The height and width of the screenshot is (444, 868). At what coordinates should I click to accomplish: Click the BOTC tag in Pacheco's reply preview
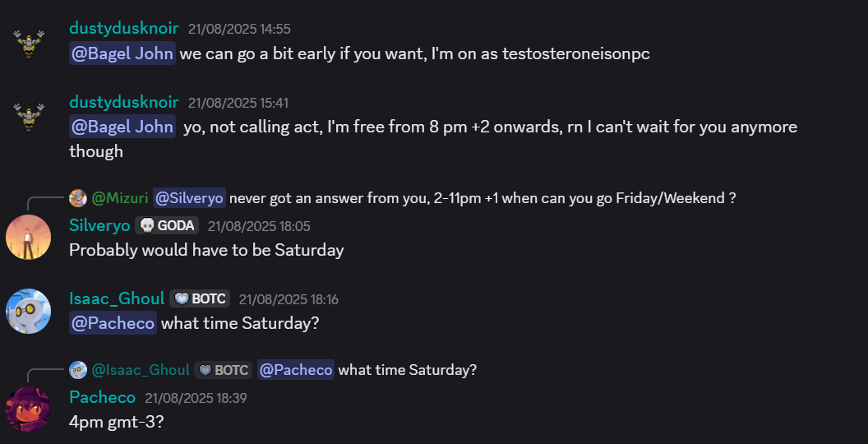click(223, 370)
